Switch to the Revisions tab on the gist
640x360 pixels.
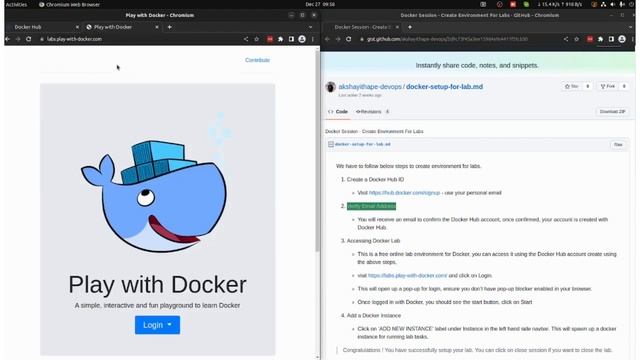373,111
